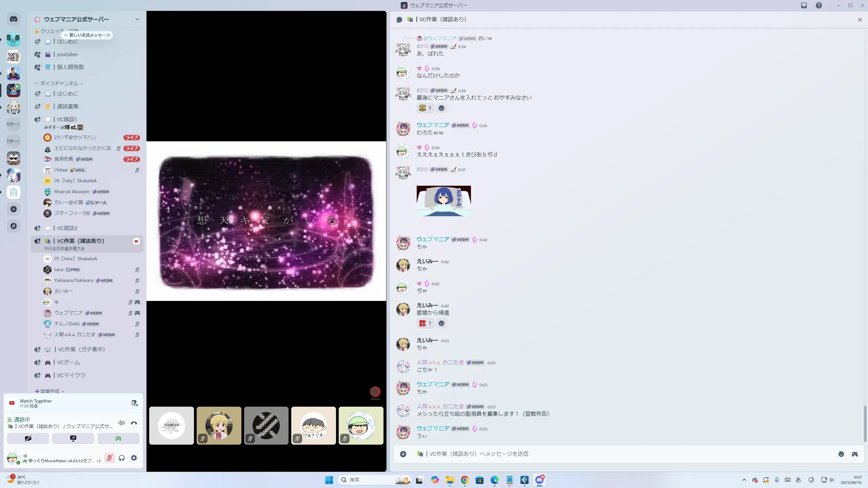The width and height of the screenshot is (868, 488).
Task: Open Discord direct messages home icon
Action: pos(14,19)
